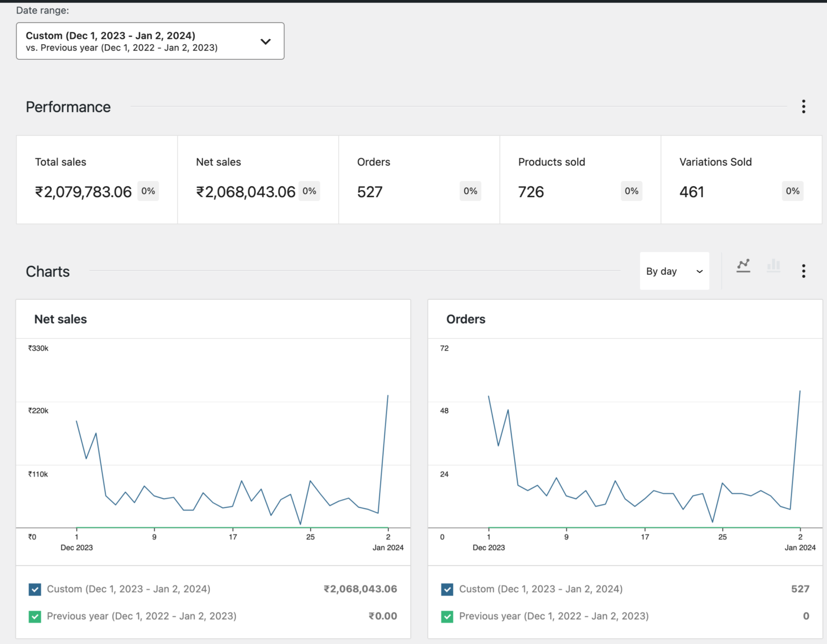827x644 pixels.
Task: Open the date range selector dropdown
Action: tap(150, 41)
